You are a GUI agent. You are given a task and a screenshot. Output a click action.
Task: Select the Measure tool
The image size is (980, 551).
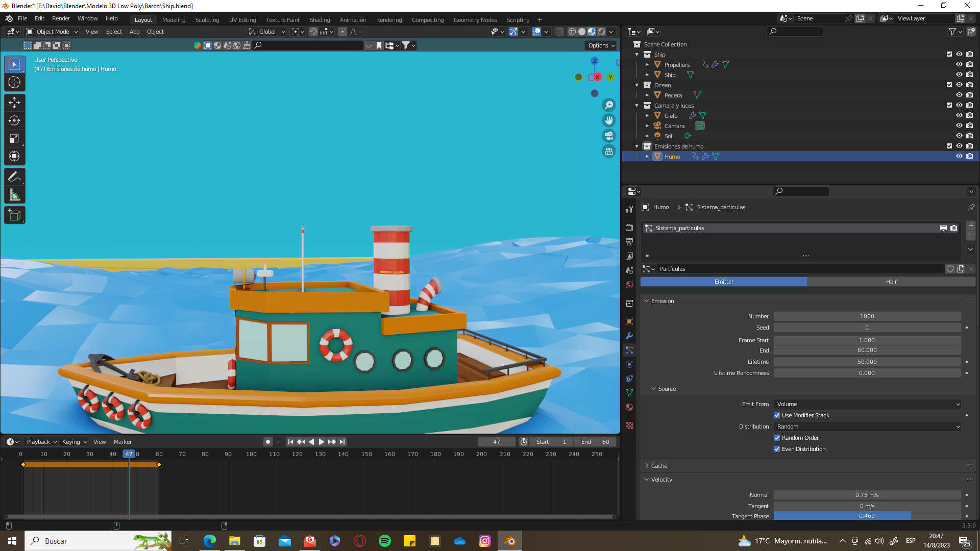[14, 195]
